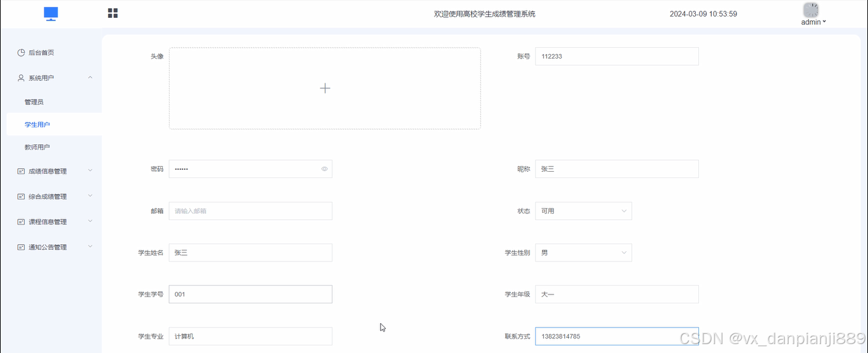Viewport: 868px width, 353px height.
Task: Click the 联系方式 field label
Action: click(517, 336)
